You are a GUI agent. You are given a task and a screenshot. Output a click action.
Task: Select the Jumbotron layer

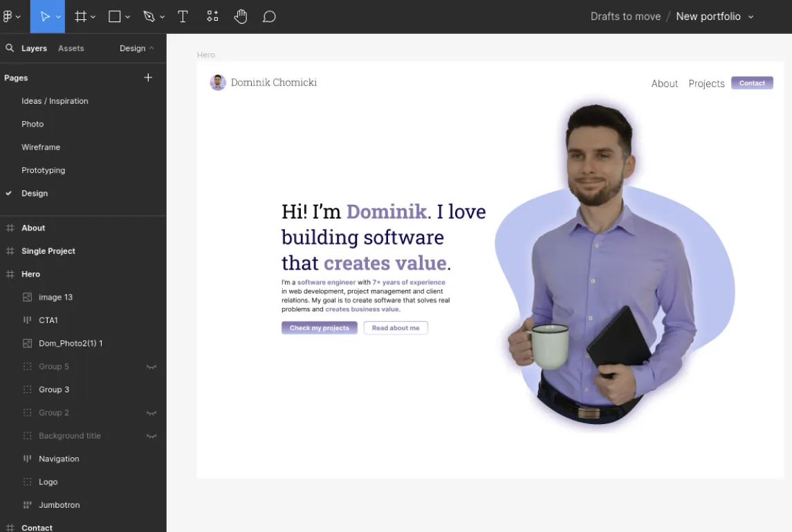pyautogui.click(x=59, y=504)
